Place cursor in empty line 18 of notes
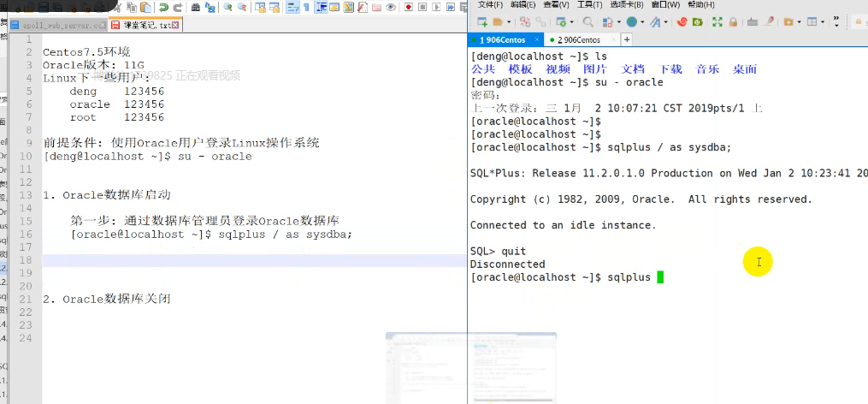868x404 pixels. point(255,260)
